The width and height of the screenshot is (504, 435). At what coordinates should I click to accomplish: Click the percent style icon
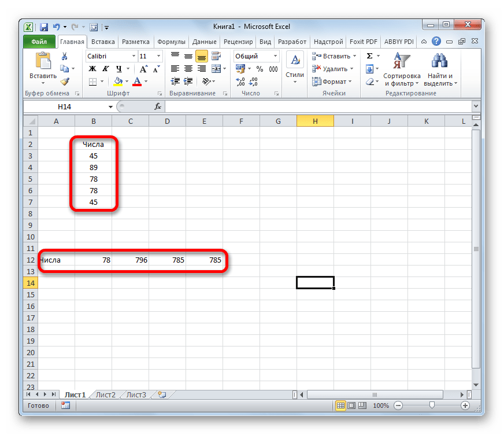click(x=260, y=69)
